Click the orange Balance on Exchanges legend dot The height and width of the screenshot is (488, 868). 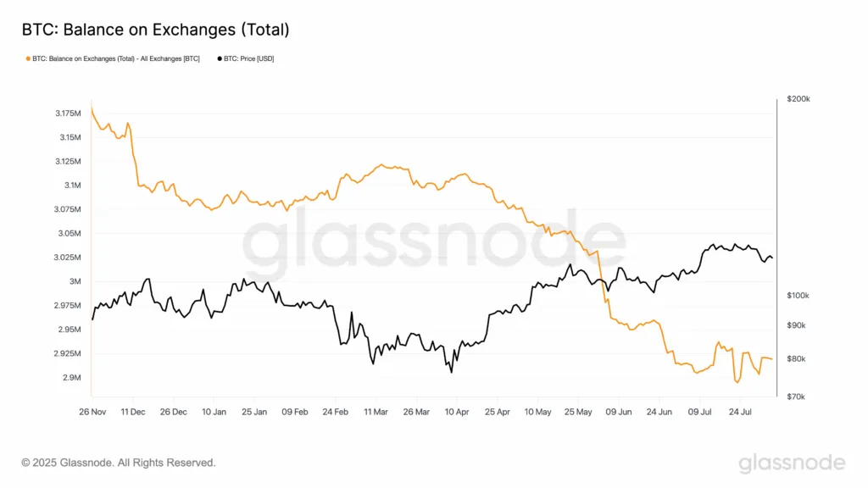(28, 58)
